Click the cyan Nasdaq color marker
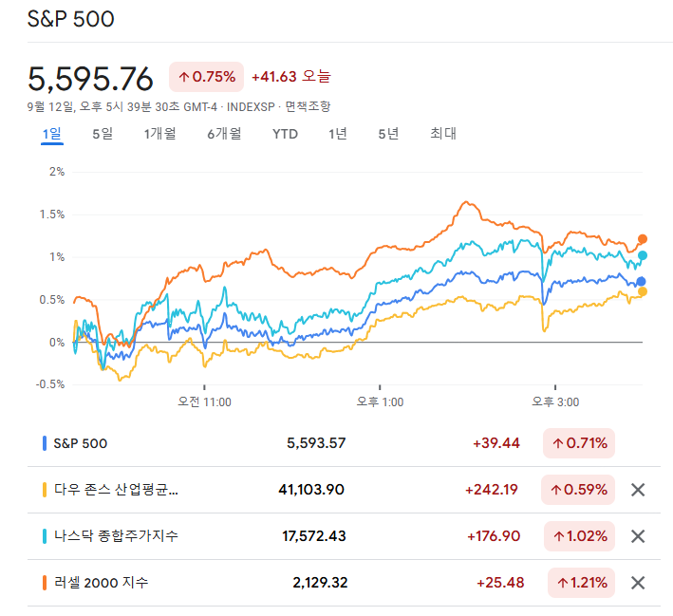The width and height of the screenshot is (673, 616). [x=45, y=536]
